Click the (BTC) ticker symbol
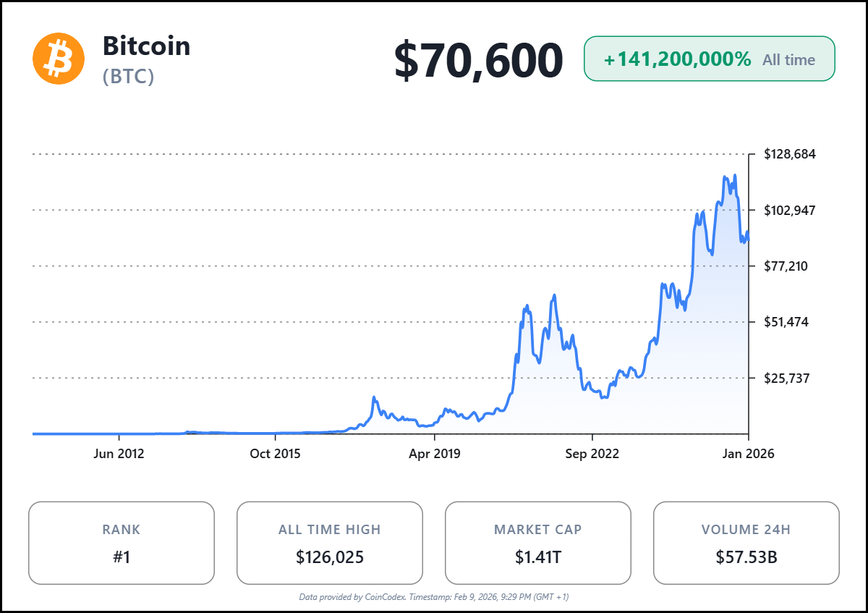 [128, 76]
